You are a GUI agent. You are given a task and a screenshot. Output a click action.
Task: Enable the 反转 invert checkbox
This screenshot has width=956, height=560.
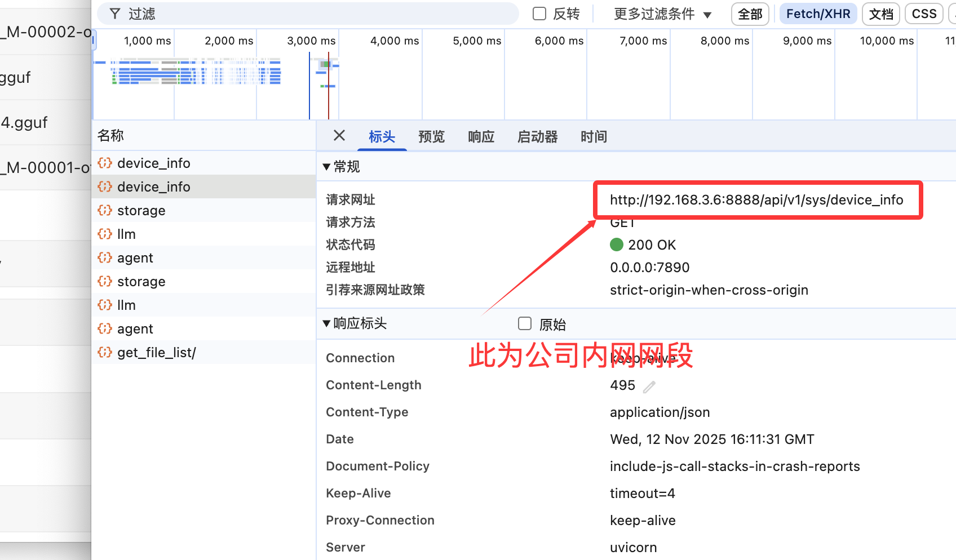(x=539, y=14)
